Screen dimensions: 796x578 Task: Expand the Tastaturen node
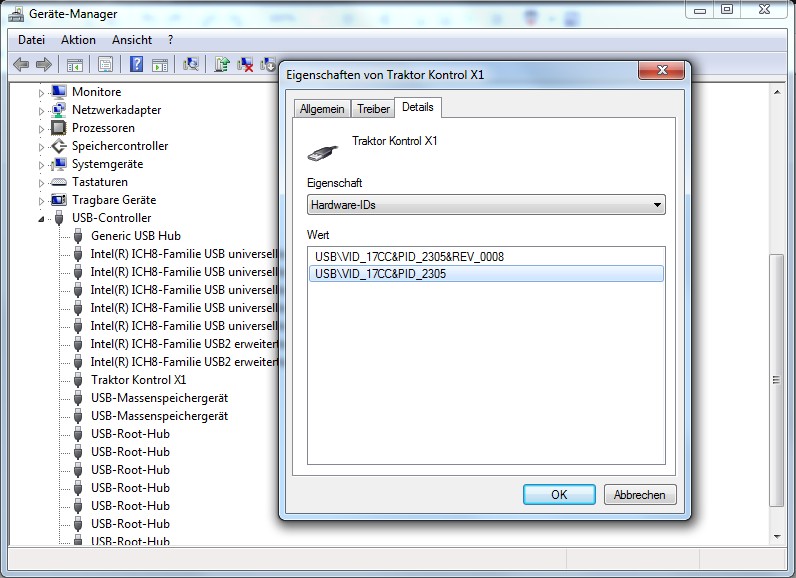pyautogui.click(x=41, y=183)
